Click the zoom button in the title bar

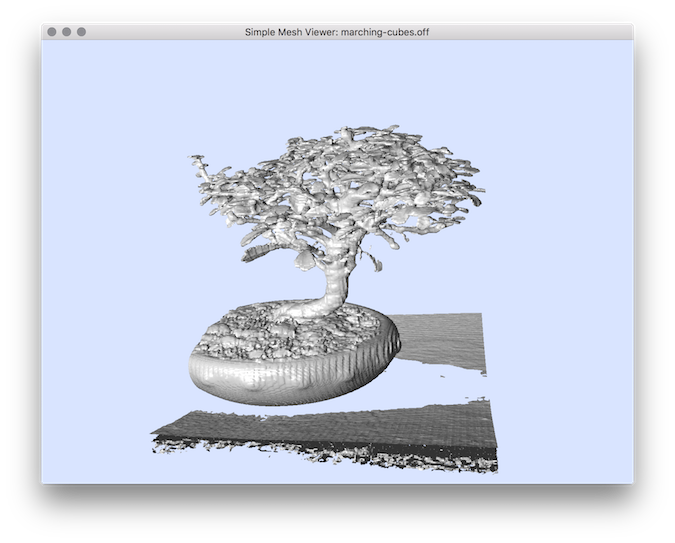coord(82,32)
